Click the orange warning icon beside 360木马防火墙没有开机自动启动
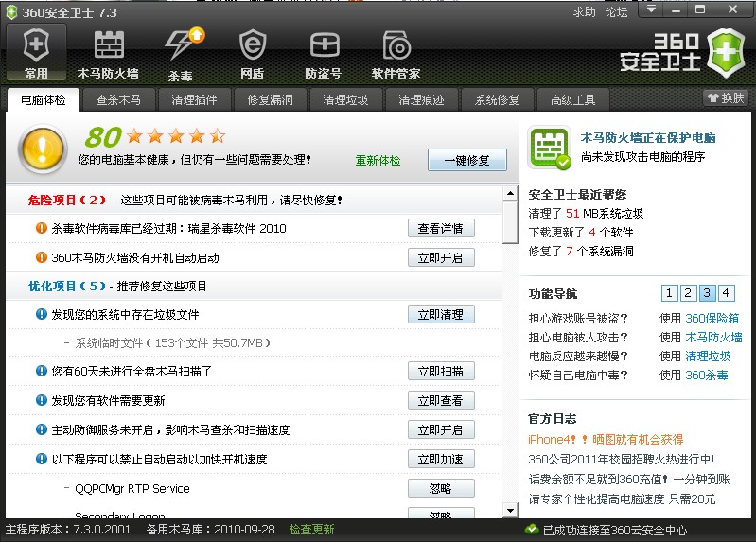 point(42,257)
